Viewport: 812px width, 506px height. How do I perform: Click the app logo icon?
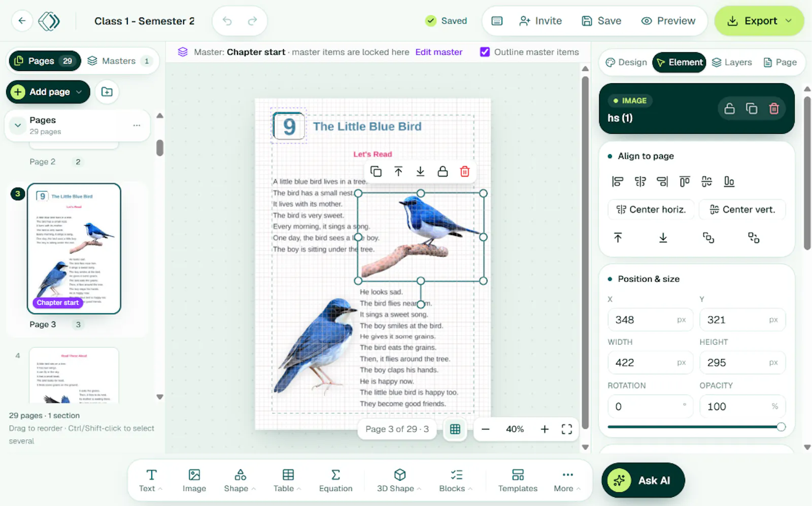click(49, 21)
